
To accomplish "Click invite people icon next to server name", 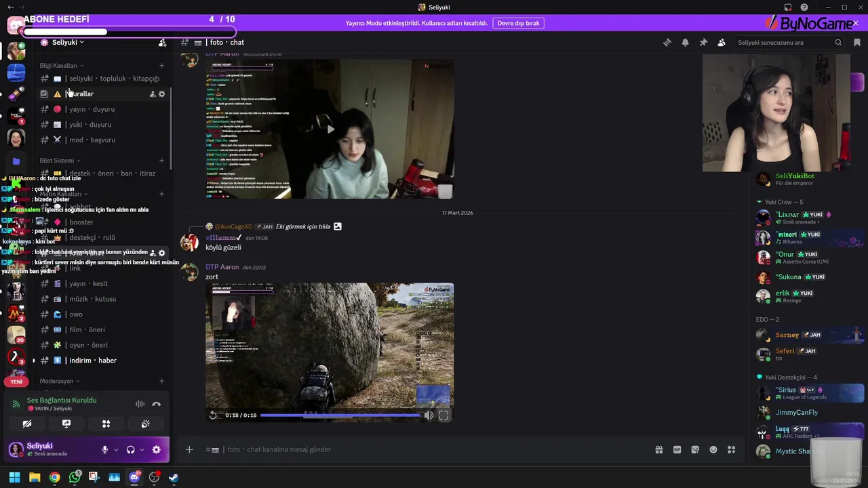I will [x=162, y=42].
